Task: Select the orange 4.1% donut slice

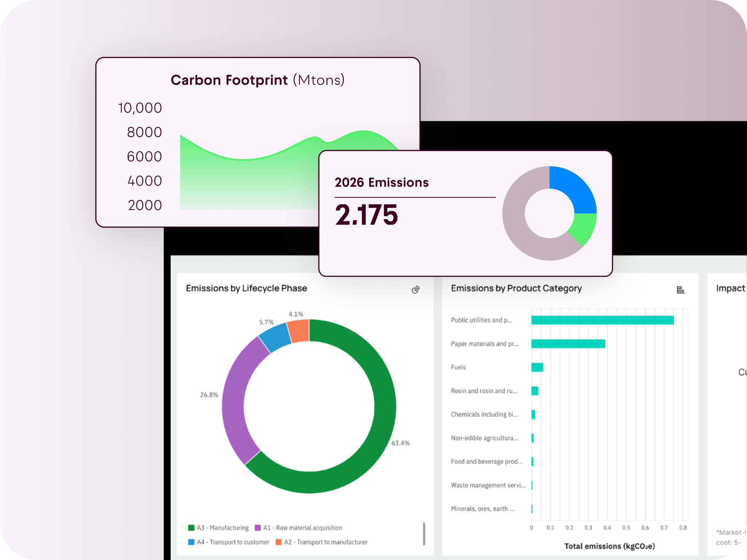Action: [299, 331]
